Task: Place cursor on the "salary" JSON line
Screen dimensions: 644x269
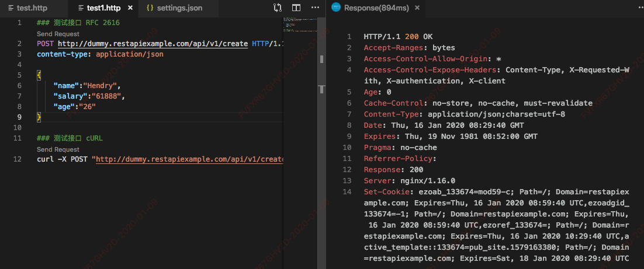Action: (x=89, y=96)
